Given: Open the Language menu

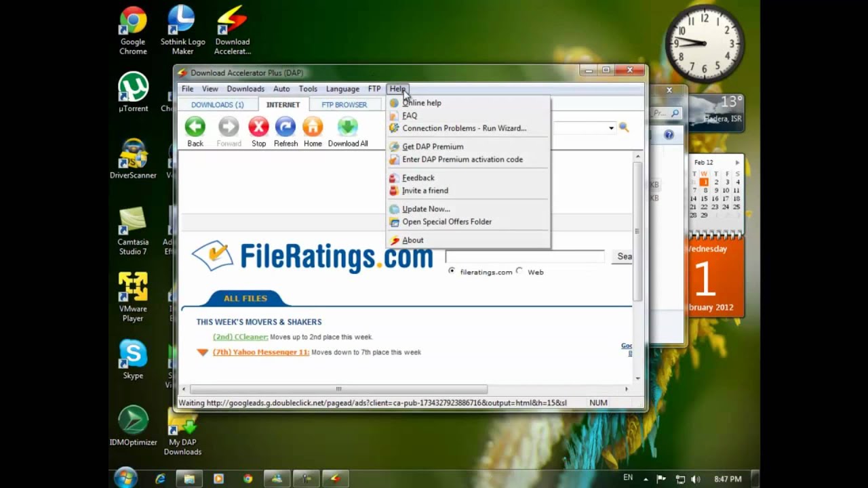Looking at the screenshot, I should coord(342,89).
